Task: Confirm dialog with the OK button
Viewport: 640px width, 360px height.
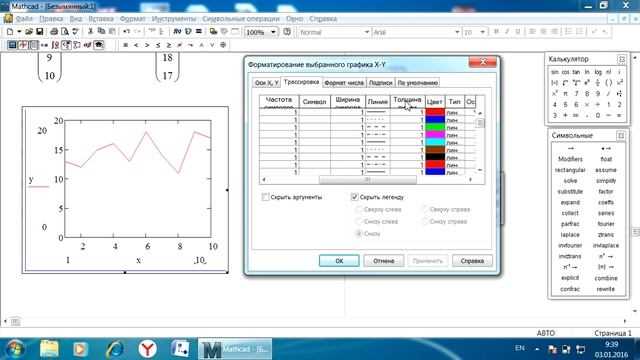Action: 339,261
